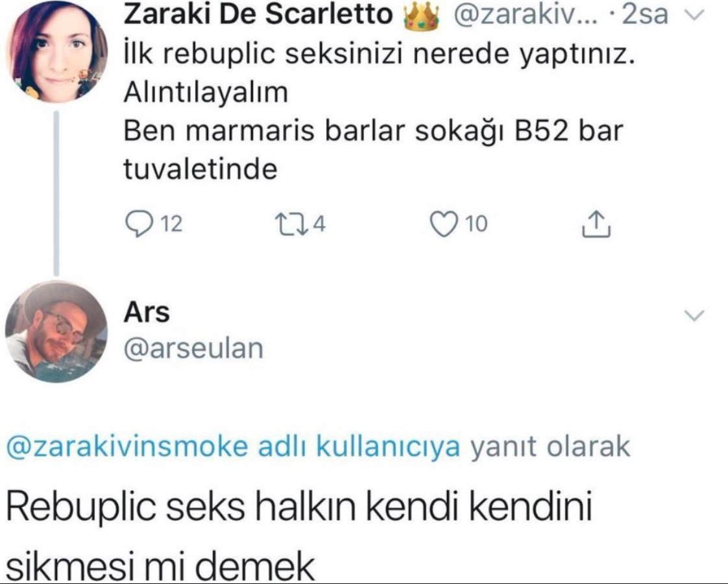Share the tweet using the upload arrow icon
This screenshot has width=728, height=584.
click(x=596, y=224)
